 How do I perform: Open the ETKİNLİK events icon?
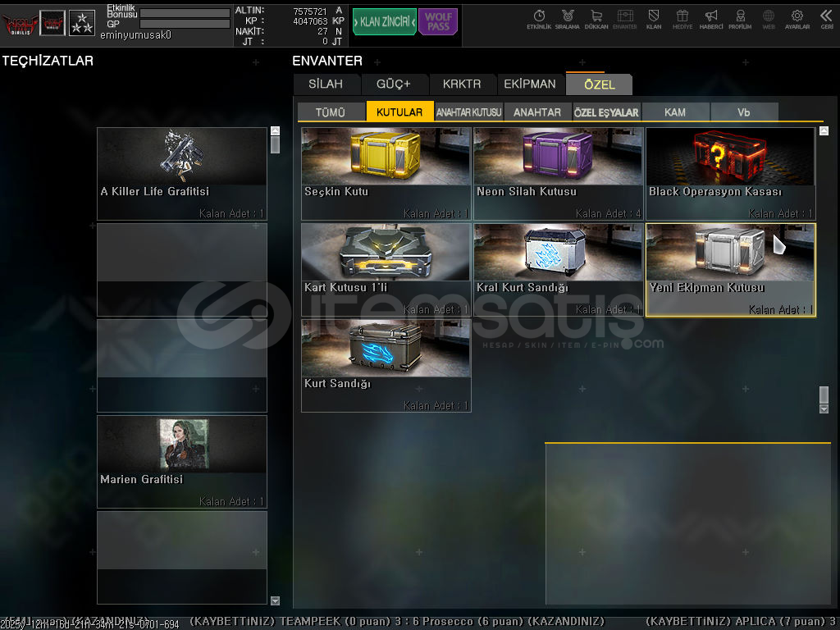coord(539,20)
